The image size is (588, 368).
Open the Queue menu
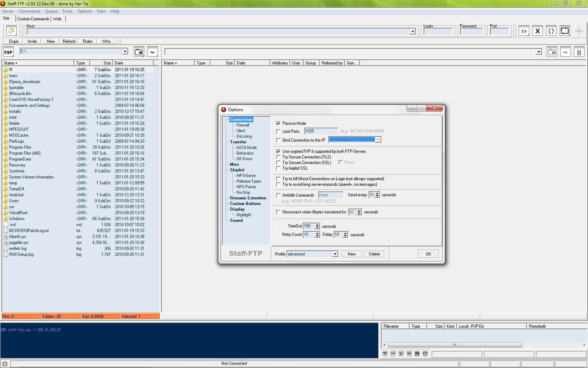[51, 11]
